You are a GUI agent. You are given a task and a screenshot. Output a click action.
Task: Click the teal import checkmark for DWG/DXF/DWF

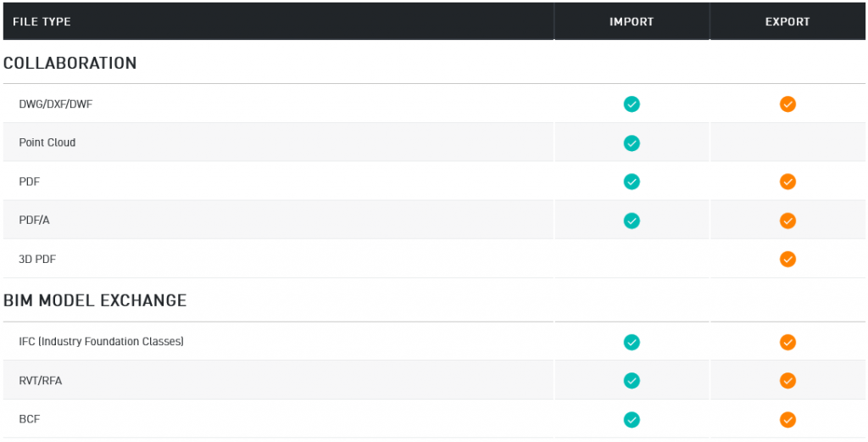pos(632,104)
